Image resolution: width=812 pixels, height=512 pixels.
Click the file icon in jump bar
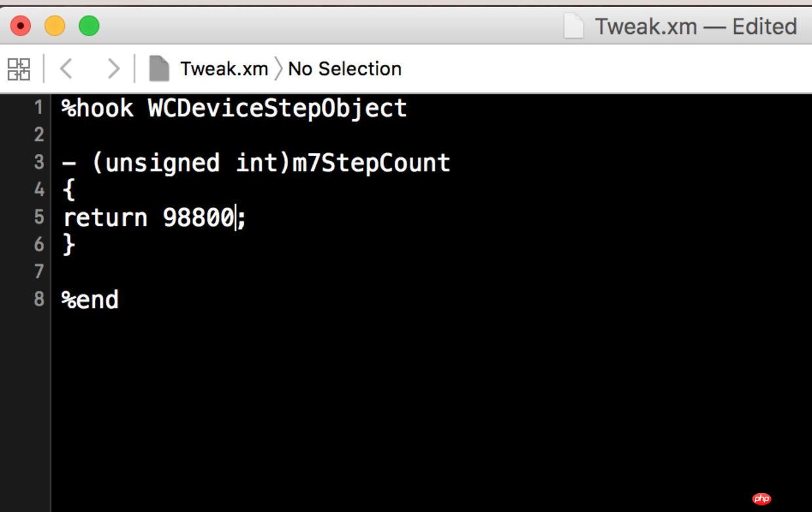(x=159, y=69)
